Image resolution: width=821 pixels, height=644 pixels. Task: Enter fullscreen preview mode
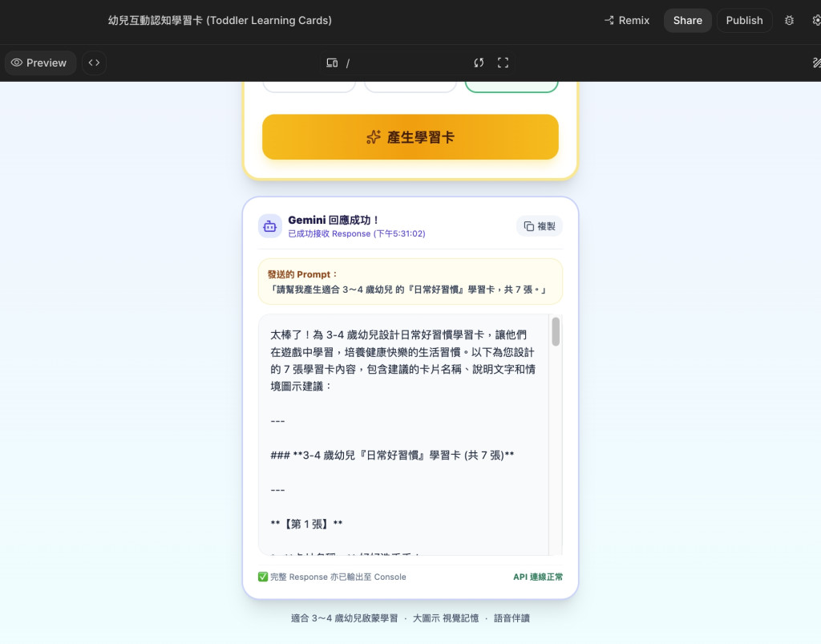coord(504,63)
